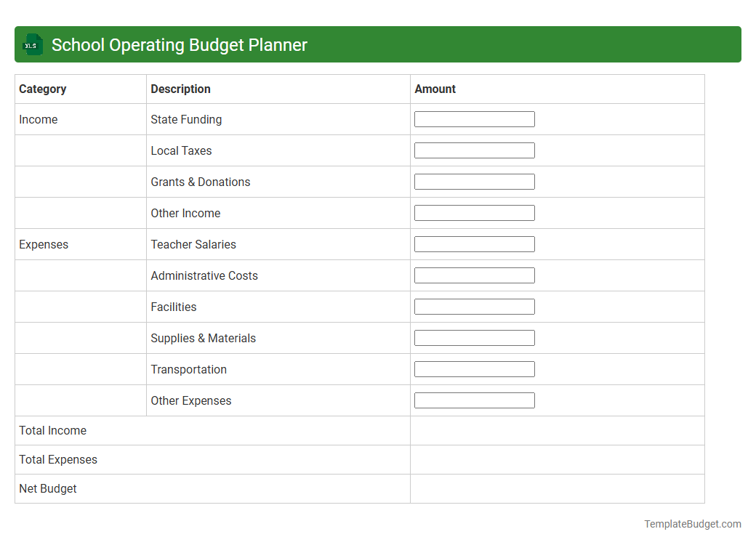Click the State Funding amount input field
Screen dimensions: 756x545
click(474, 118)
